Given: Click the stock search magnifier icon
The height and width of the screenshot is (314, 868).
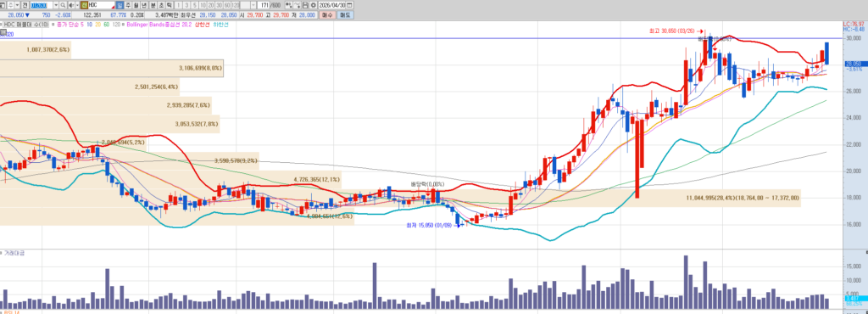Looking at the screenshot, I should [x=63, y=5].
